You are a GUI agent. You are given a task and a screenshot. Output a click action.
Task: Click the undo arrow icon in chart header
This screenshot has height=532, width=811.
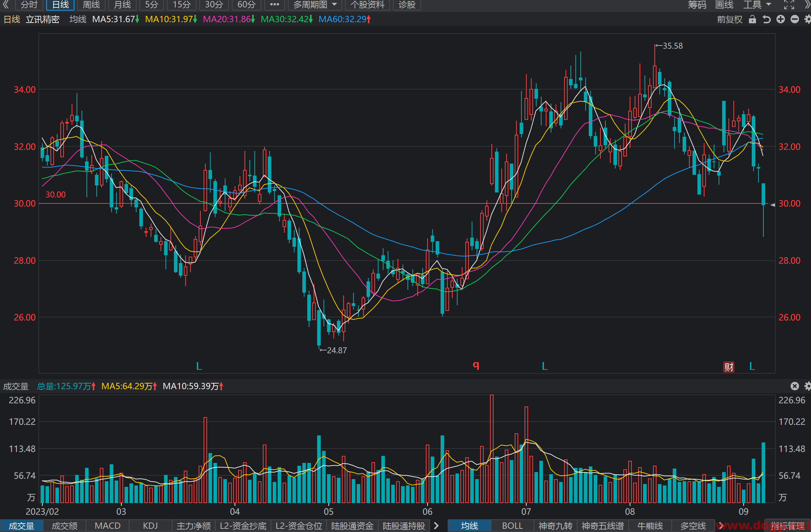pos(766,19)
